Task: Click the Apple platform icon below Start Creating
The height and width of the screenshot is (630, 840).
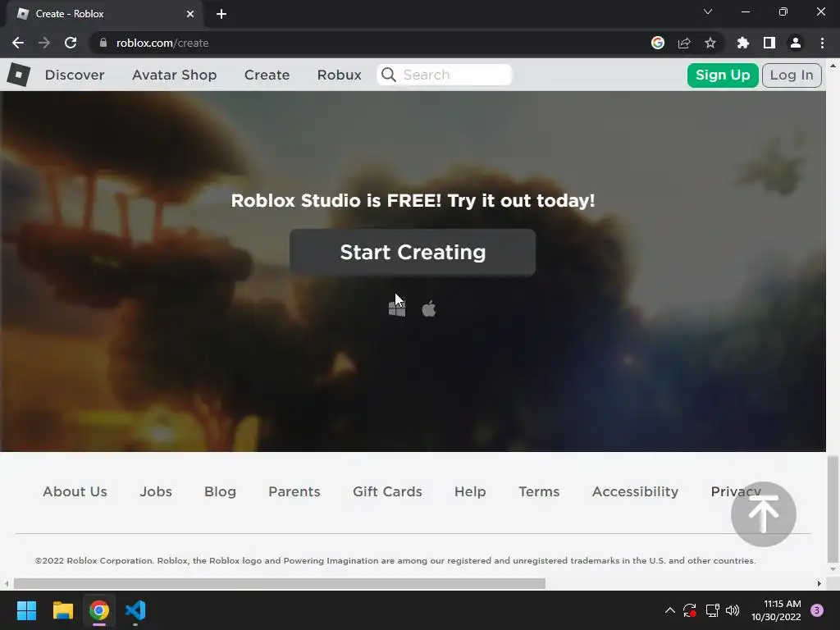Action: tap(428, 308)
